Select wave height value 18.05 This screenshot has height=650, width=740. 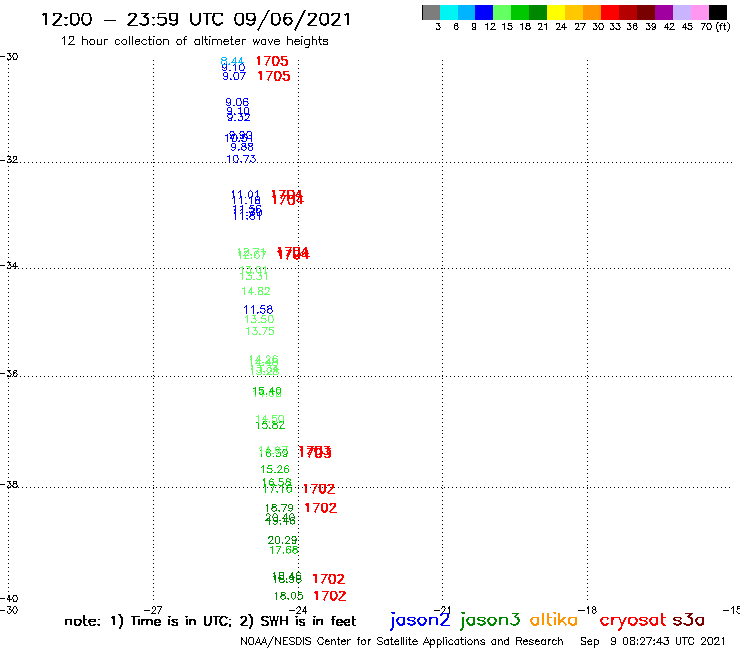(x=288, y=596)
